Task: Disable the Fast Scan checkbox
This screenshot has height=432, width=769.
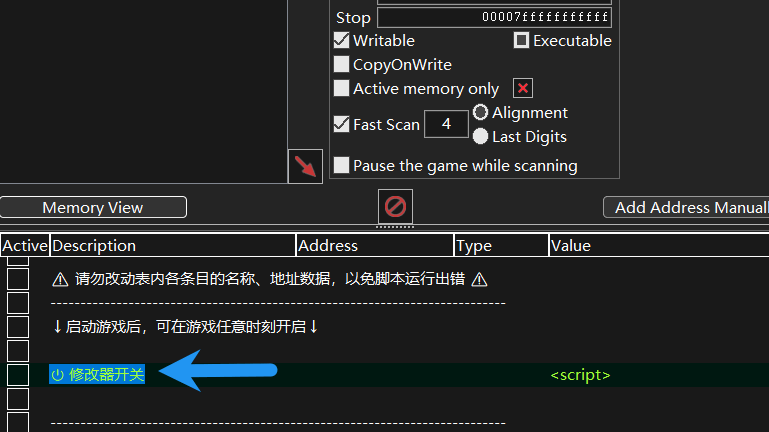Action: (x=341, y=124)
